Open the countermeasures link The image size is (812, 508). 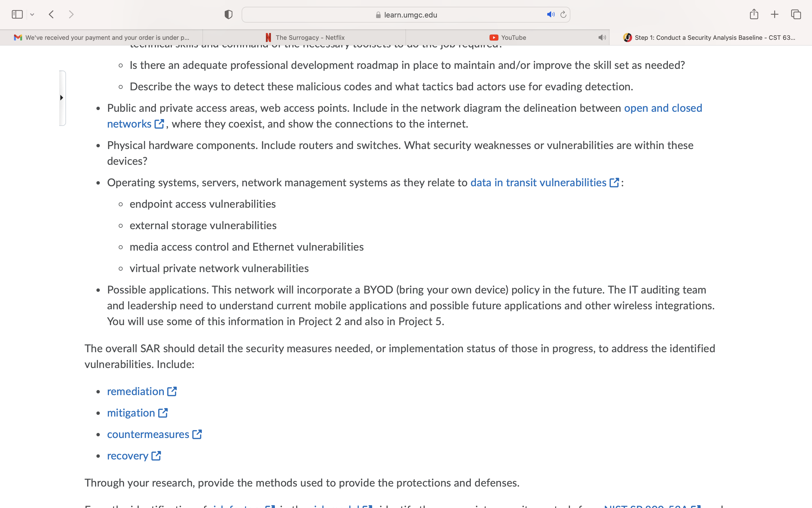(x=148, y=434)
